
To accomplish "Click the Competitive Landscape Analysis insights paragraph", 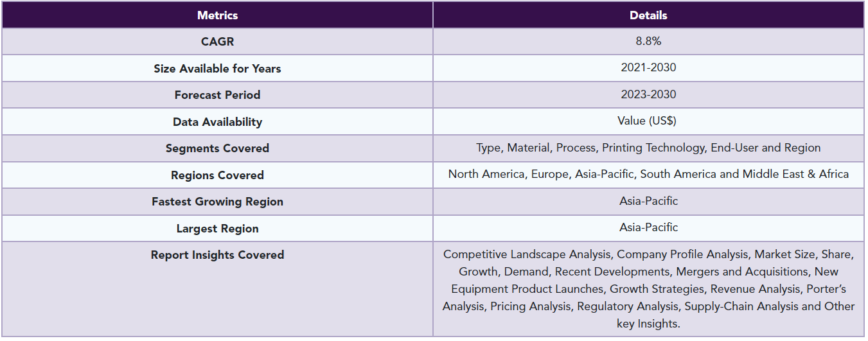I will (648, 289).
